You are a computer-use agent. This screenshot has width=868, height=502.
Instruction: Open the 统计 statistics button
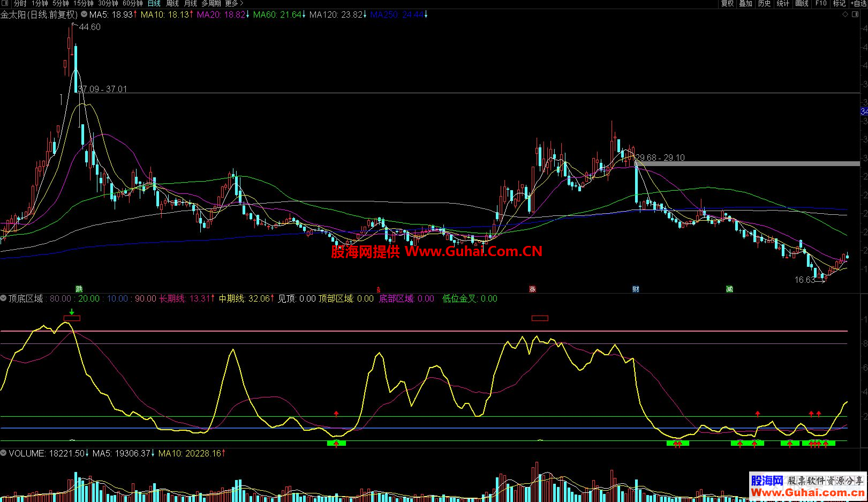783,3
